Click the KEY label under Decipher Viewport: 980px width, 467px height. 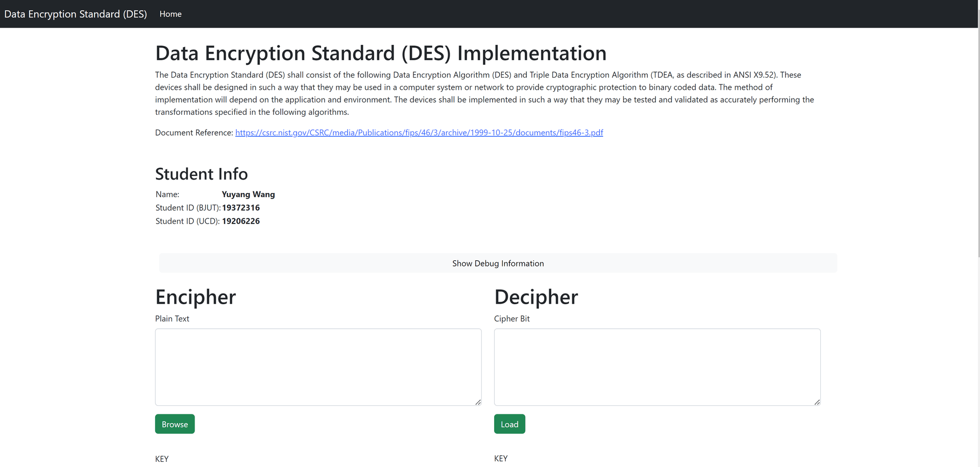[501, 458]
